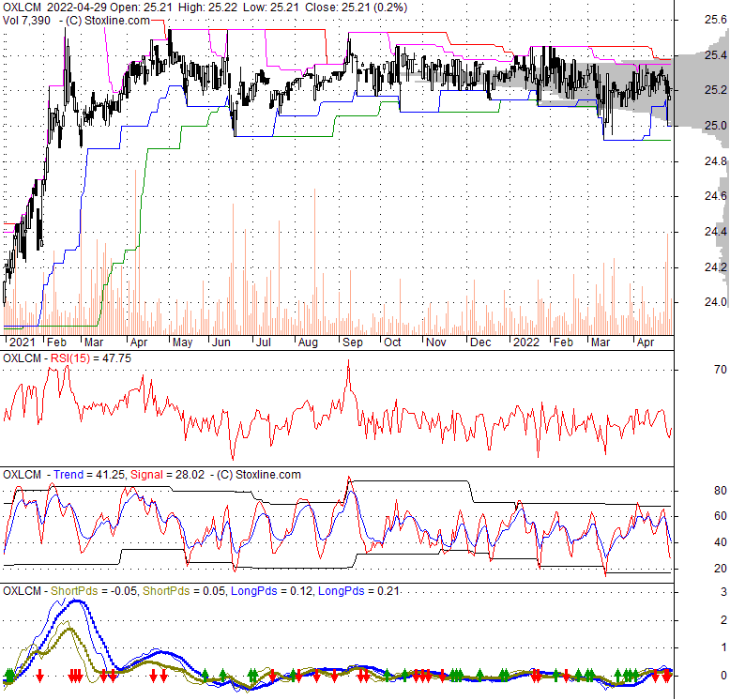Click the 'Trend' label in the oscillator panel
Screen dimensions: 730x700
coord(68,475)
